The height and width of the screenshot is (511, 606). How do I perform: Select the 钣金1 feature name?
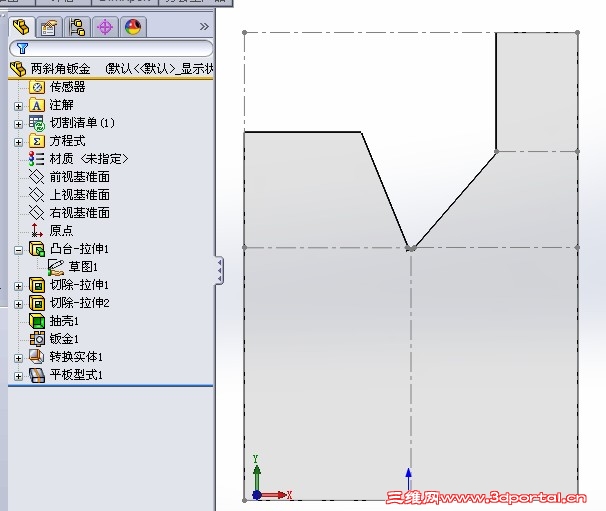coord(64,339)
